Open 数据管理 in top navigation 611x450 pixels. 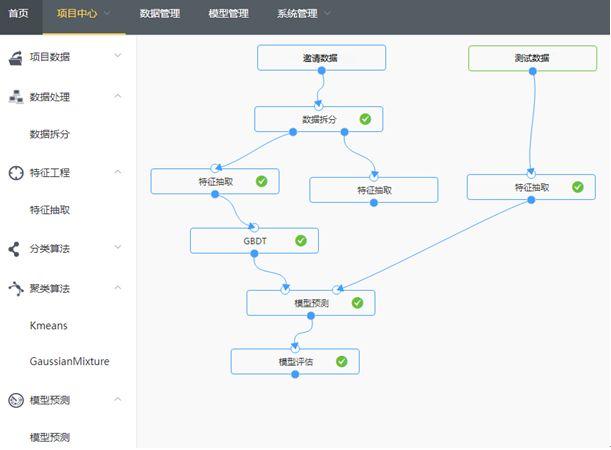[160, 14]
